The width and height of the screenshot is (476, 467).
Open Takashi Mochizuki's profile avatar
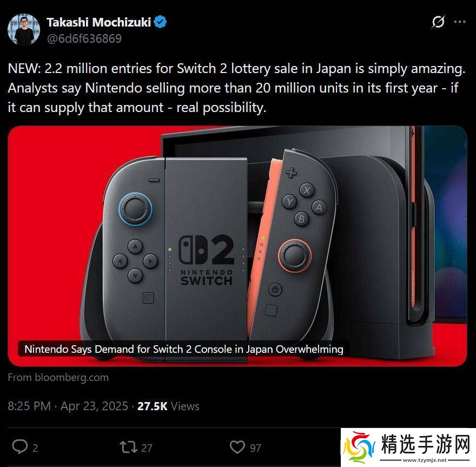[24, 29]
